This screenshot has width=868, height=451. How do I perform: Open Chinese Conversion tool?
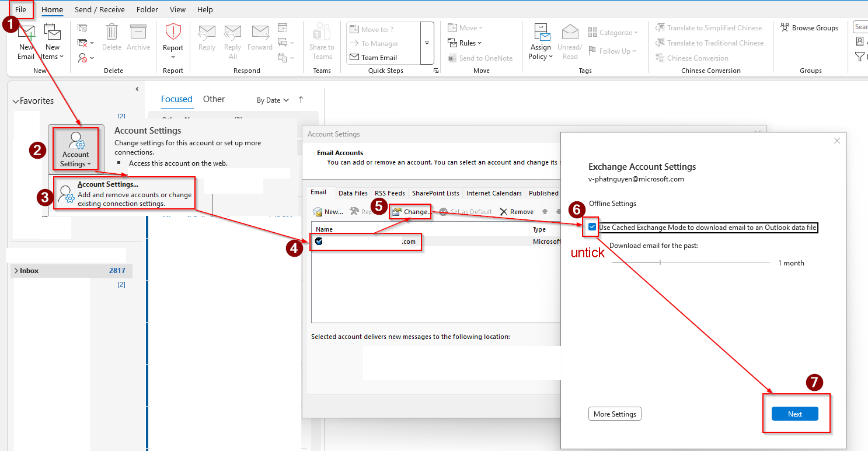(692, 58)
